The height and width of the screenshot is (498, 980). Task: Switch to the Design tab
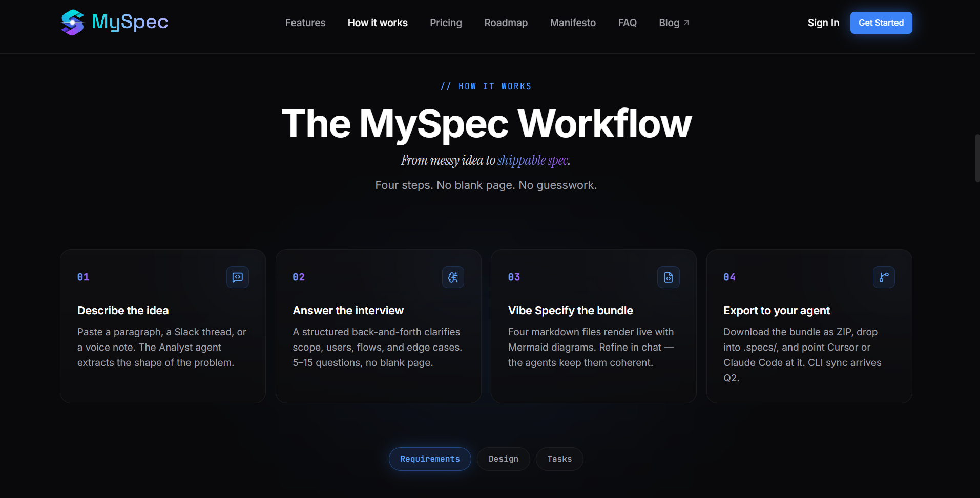[503, 459]
